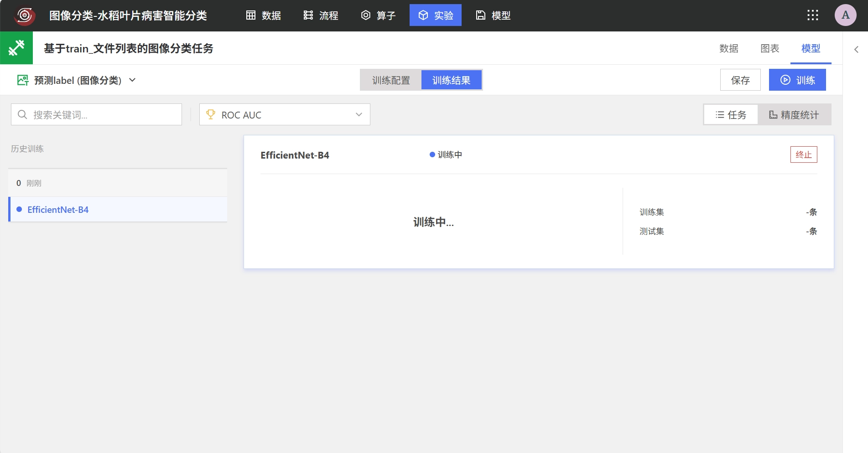The image size is (868, 453).
Task: Click the 保存 button
Action: tap(740, 80)
